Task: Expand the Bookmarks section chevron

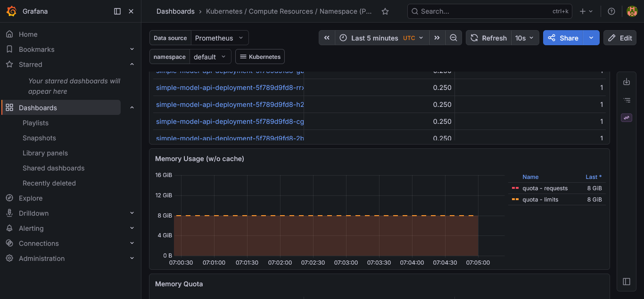Action: point(132,49)
